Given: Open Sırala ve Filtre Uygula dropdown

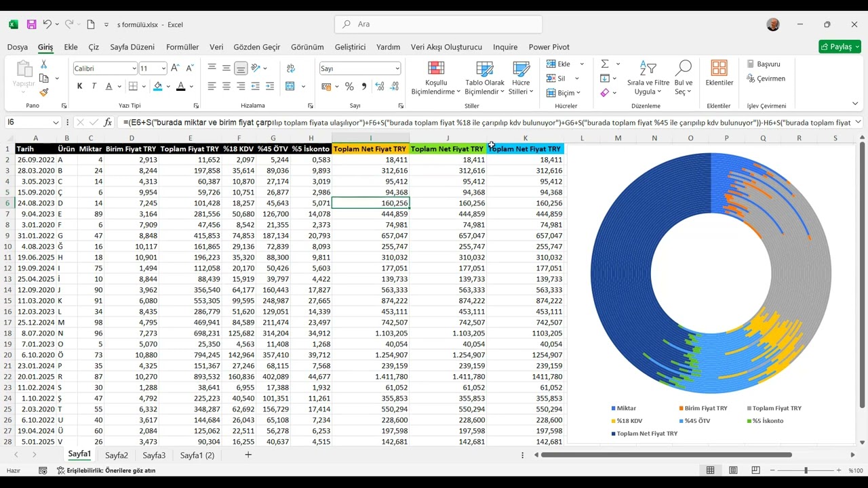Looking at the screenshot, I should [648, 78].
